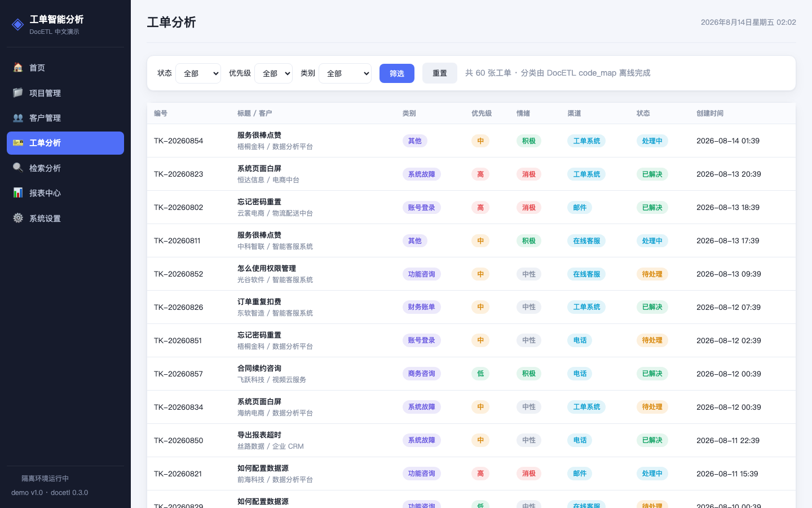Click the 创建时间 column header
Image resolution: width=812 pixels, height=508 pixels.
tap(710, 113)
